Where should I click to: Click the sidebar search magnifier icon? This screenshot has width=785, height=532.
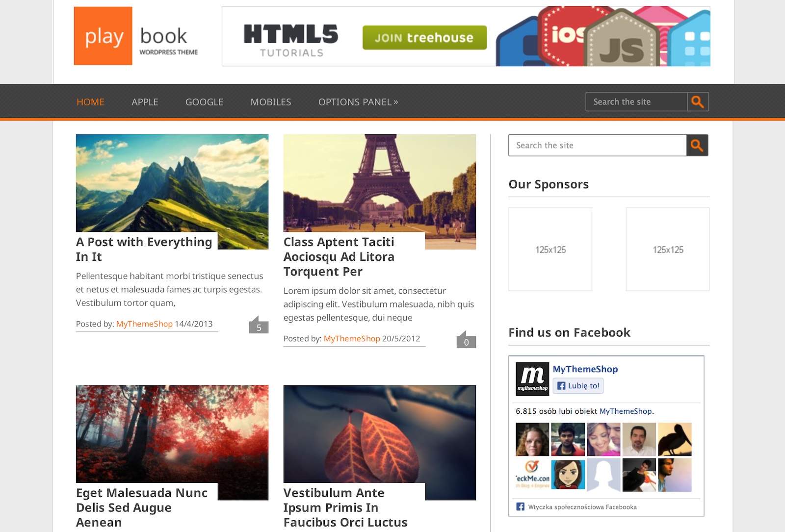(x=697, y=146)
